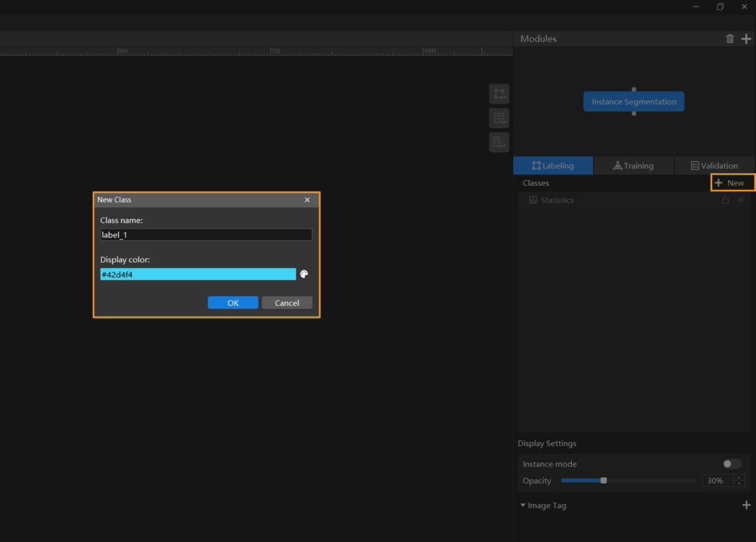Open class Statistics

(551, 200)
